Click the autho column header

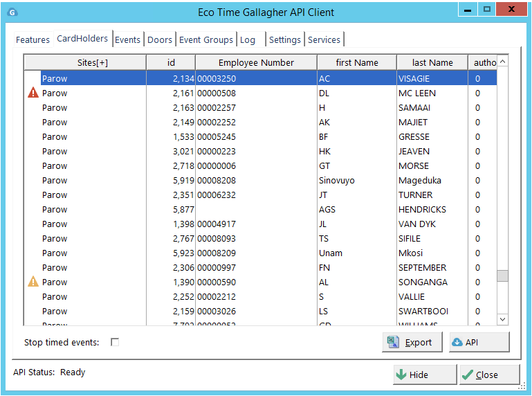coord(483,62)
